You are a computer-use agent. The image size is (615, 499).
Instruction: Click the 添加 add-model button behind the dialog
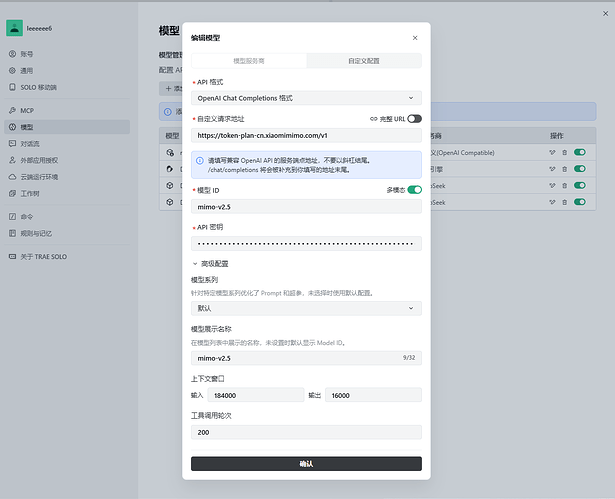click(171, 89)
